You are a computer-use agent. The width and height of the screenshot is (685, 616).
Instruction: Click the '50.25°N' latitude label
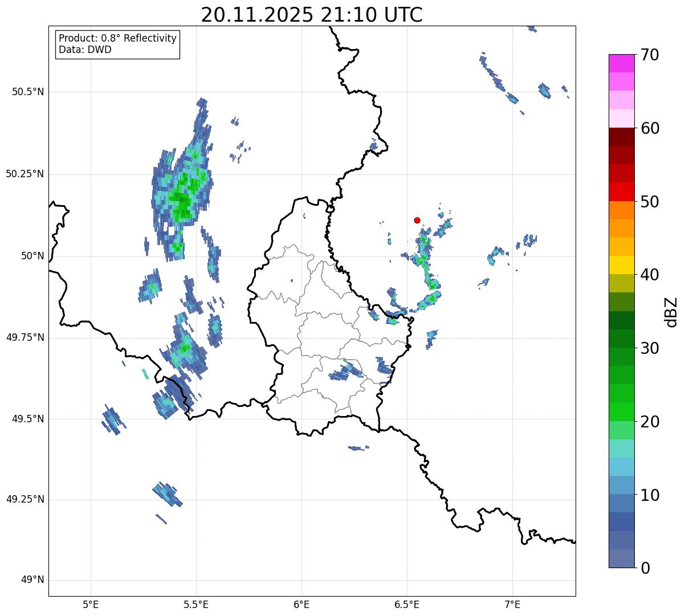tap(25, 174)
